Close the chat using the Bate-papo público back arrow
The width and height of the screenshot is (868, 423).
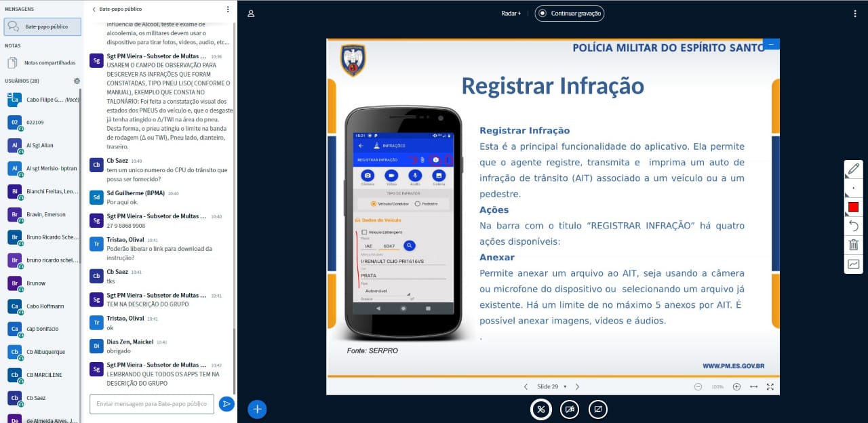[116, 9]
